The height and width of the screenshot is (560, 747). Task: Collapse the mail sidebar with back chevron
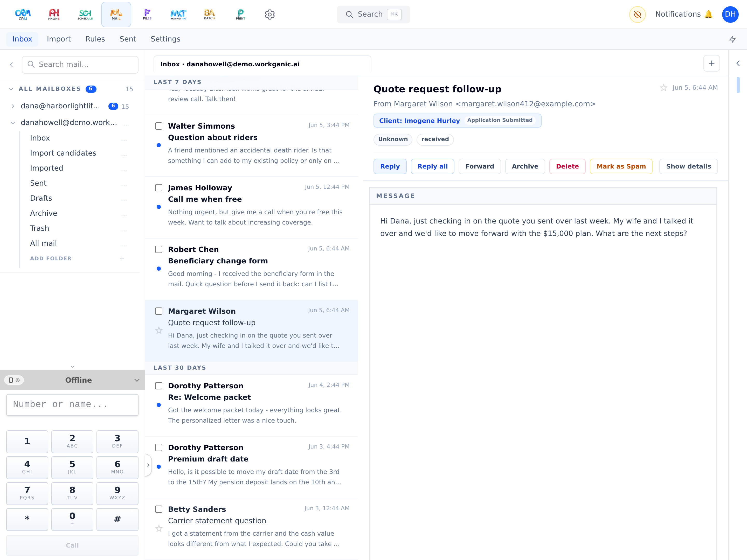(x=11, y=65)
